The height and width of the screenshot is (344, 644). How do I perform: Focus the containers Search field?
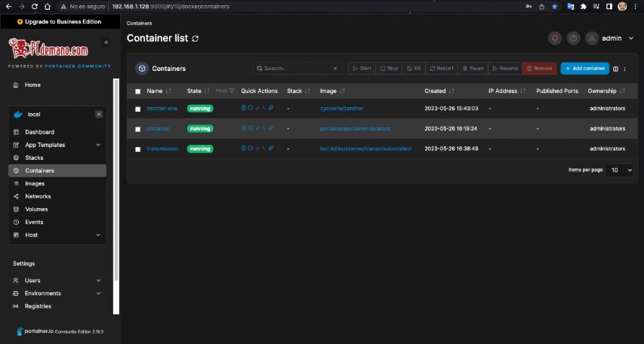[297, 69]
